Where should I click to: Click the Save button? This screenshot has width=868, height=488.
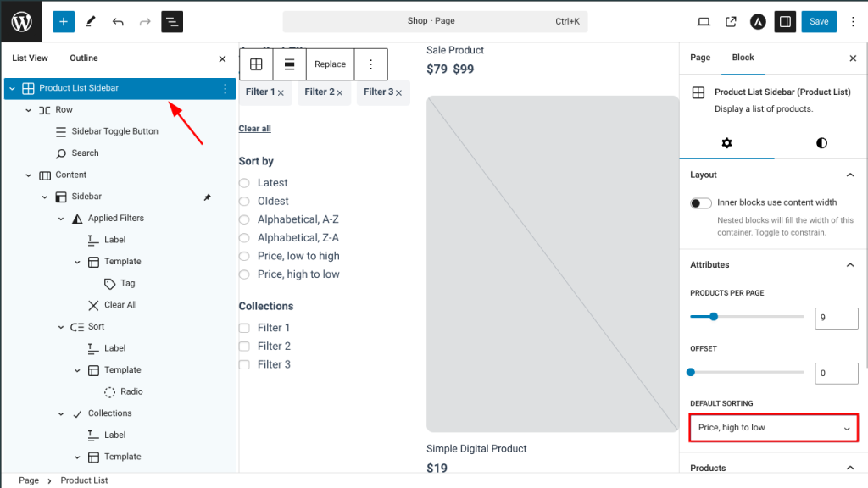point(819,21)
